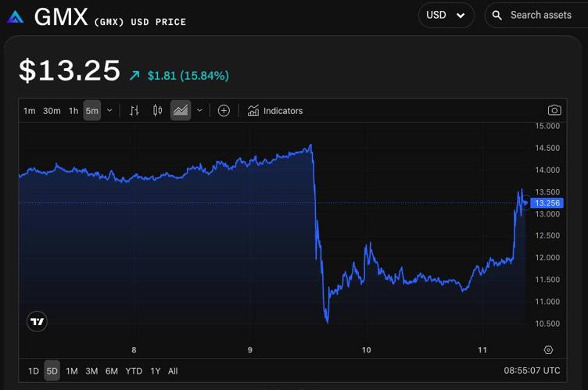Click the GMX logo icon
Screen dimensions: 588x390
[15, 17]
